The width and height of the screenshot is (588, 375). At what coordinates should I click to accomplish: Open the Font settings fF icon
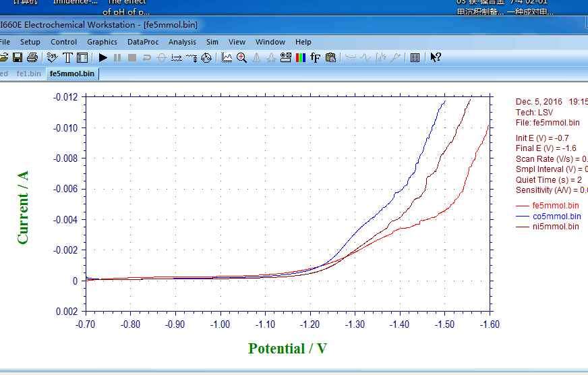coord(316,58)
